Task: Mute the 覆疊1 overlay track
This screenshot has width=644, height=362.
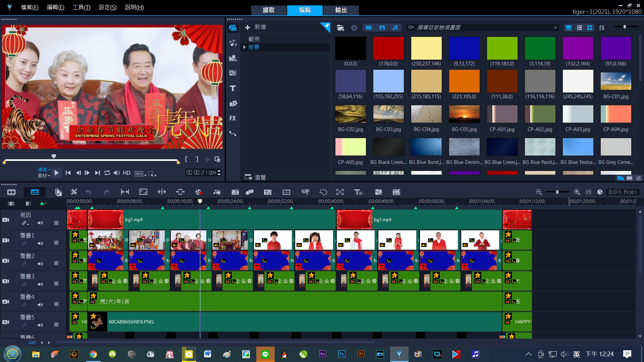Action: 40,243
